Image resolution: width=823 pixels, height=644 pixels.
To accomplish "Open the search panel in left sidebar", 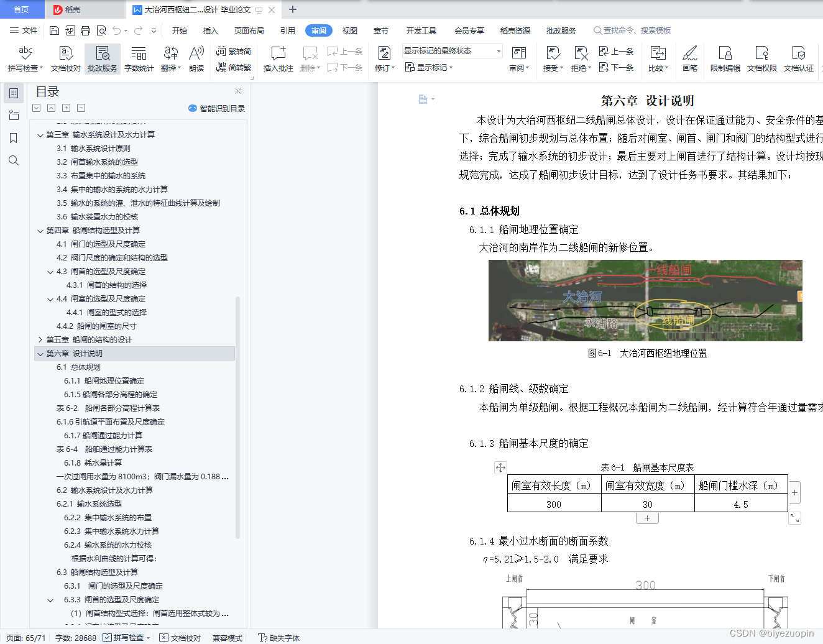I will [x=13, y=161].
